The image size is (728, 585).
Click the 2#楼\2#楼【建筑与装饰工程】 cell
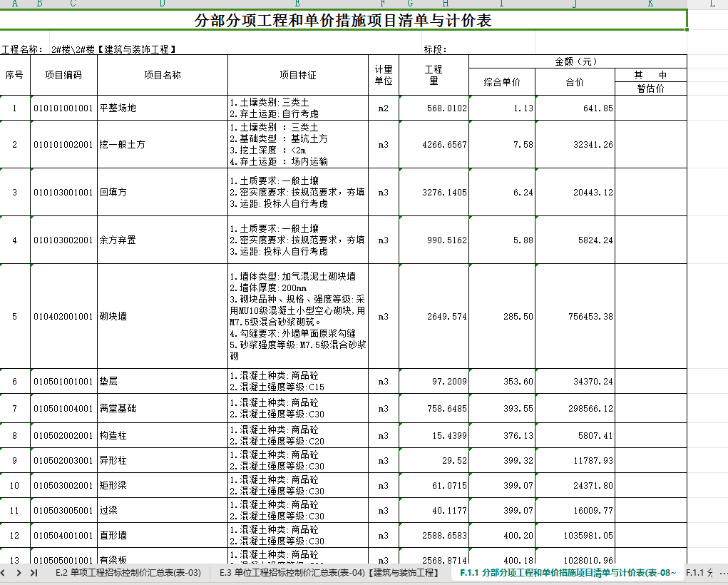tap(114, 49)
